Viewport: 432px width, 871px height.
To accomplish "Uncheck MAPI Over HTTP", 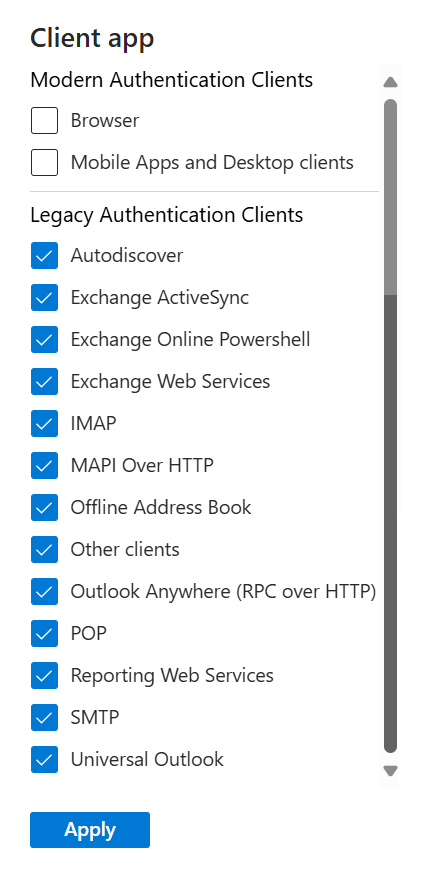I will [x=44, y=465].
